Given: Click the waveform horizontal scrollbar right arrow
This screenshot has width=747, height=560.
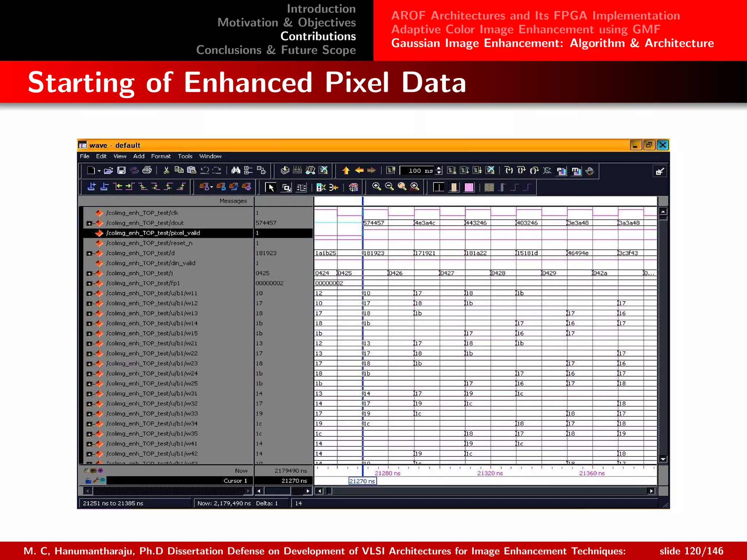Looking at the screenshot, I should (x=651, y=491).
